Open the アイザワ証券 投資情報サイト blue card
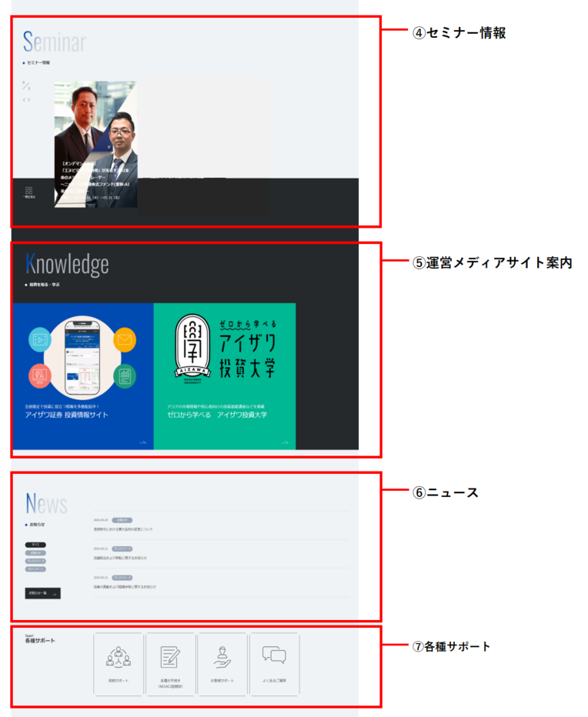The height and width of the screenshot is (717, 588). (x=83, y=376)
